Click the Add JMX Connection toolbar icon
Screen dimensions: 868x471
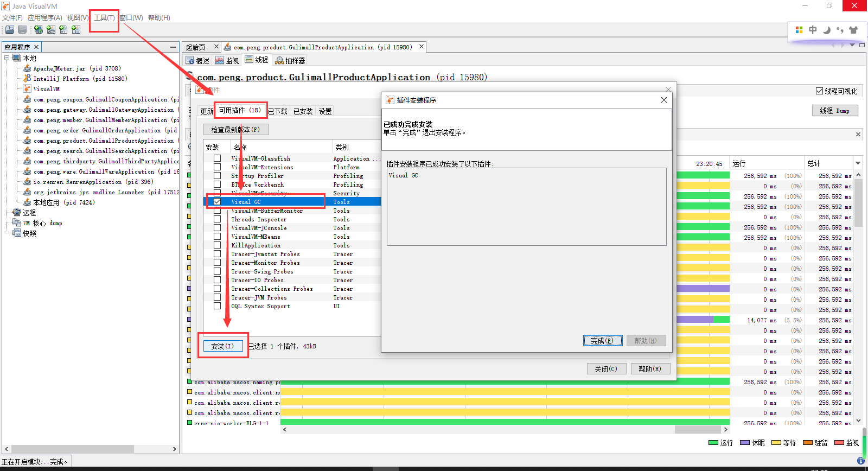click(51, 30)
